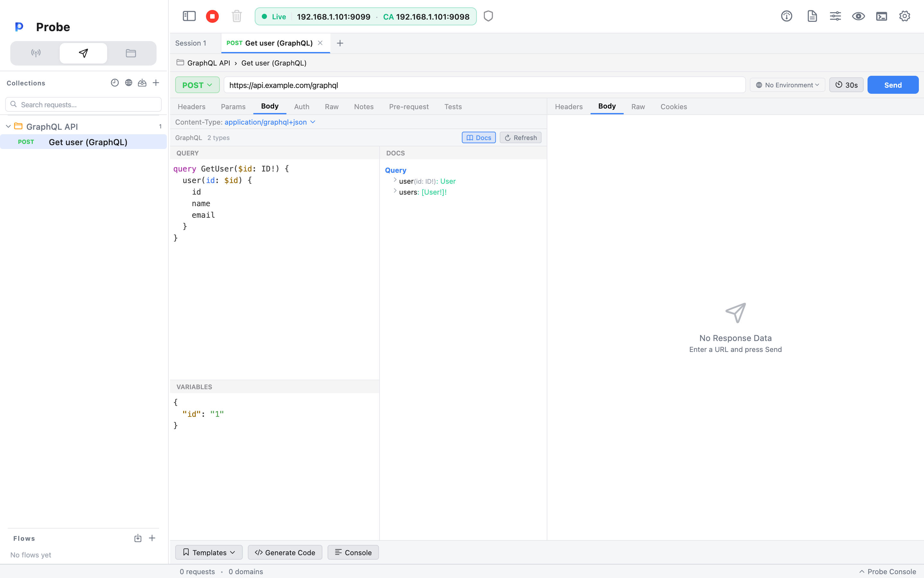The height and width of the screenshot is (578, 924).
Task: Add a new flow with plus icon
Action: click(152, 538)
